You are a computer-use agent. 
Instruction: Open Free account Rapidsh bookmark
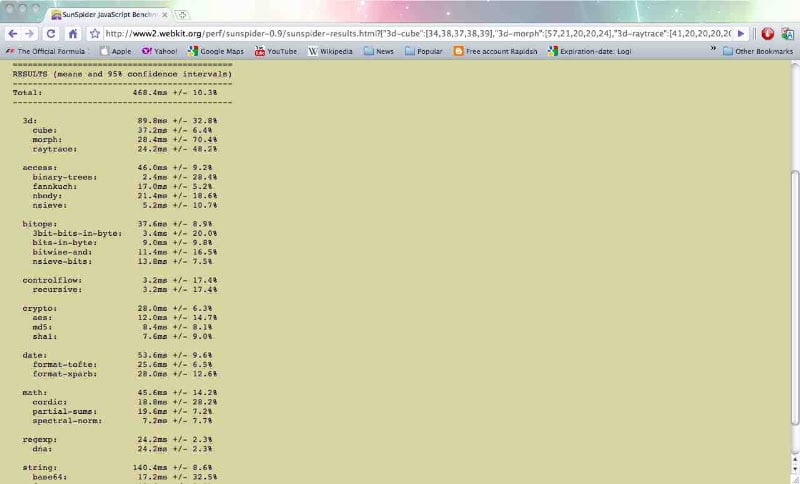(495, 51)
